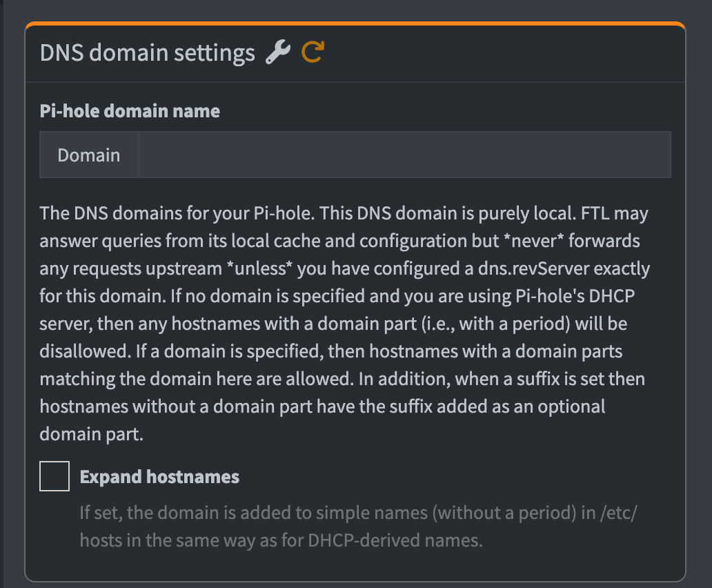Image resolution: width=712 pixels, height=588 pixels.
Task: Click the 'Pi-hole domain name' heading
Action: click(x=130, y=111)
